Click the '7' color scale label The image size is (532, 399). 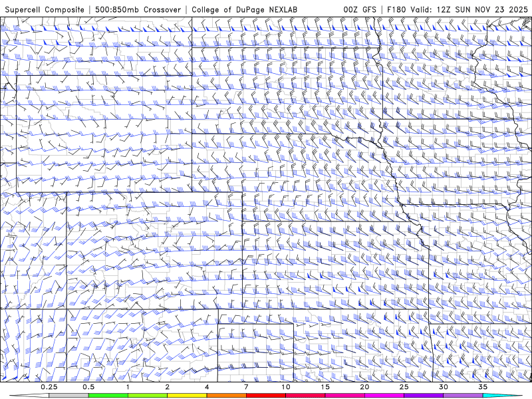[246, 387]
